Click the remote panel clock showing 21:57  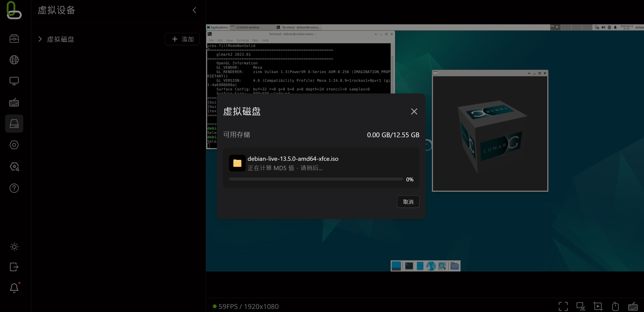[627, 27]
